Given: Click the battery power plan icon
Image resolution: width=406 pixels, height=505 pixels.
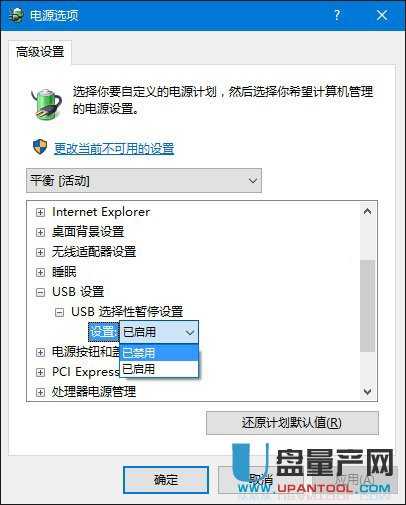Looking at the screenshot, I should coord(47,104).
